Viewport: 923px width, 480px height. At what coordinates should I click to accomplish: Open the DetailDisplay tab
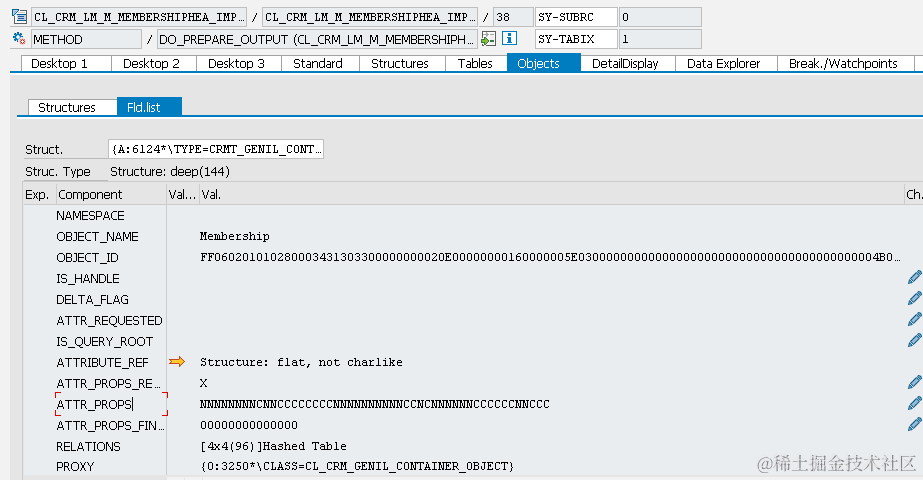click(628, 64)
